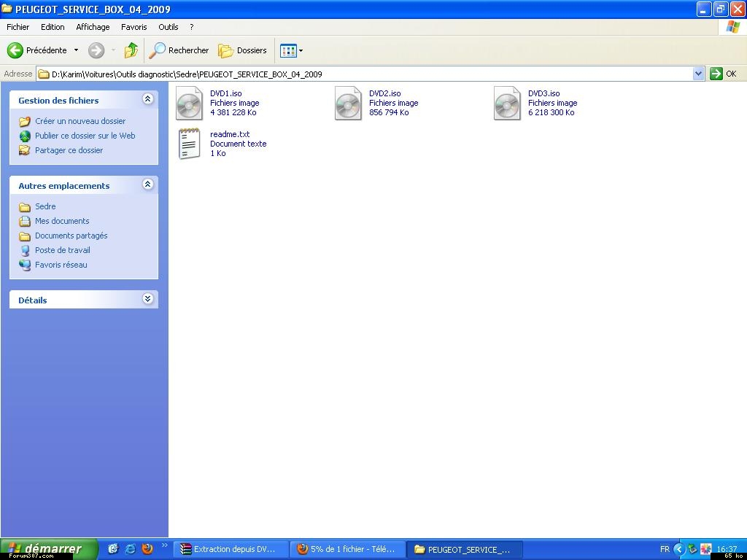Viewport: 747px width, 560px height.
Task: Open the ? help menu
Action: pos(192,27)
